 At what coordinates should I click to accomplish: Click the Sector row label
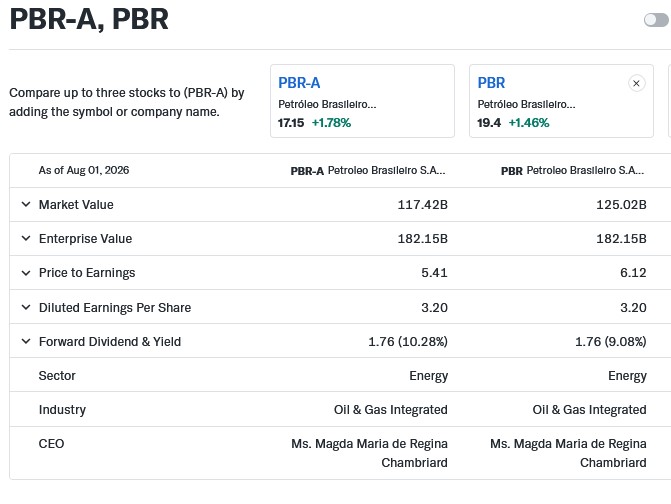tap(57, 376)
